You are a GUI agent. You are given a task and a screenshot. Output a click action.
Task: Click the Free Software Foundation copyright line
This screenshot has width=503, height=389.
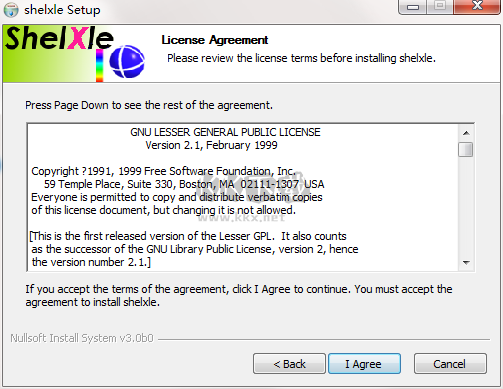pyautogui.click(x=163, y=171)
